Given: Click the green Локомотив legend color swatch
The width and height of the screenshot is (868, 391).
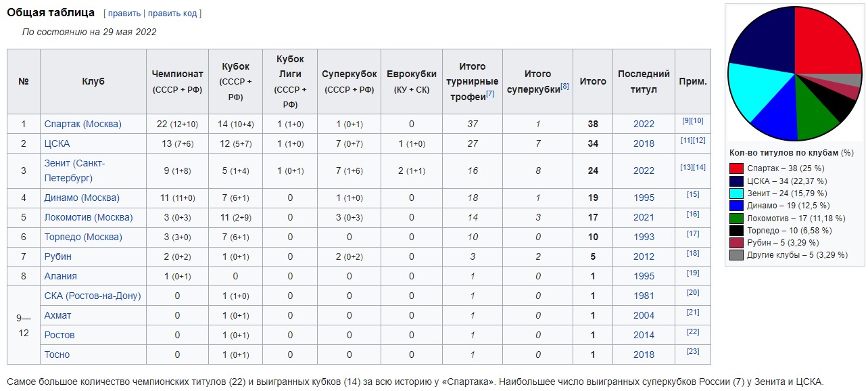Looking at the screenshot, I should 736,218.
